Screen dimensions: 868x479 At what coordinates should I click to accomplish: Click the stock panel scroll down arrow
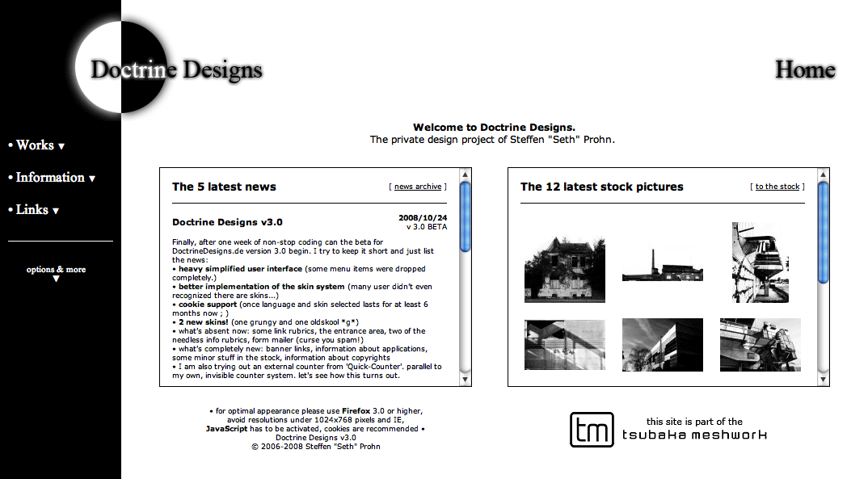click(x=824, y=380)
